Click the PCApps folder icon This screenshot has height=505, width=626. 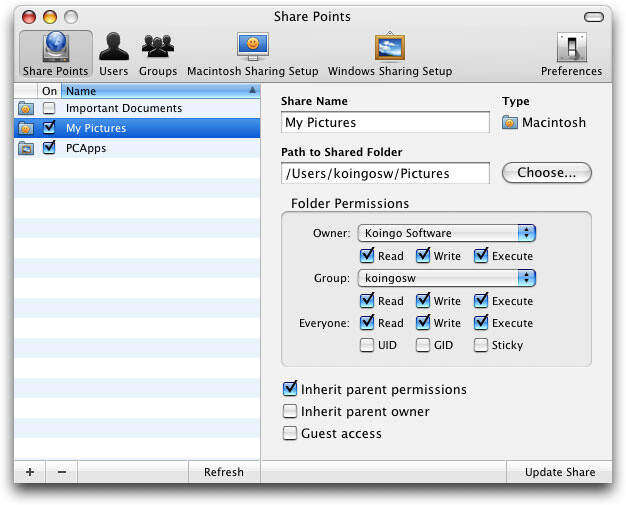pos(26,148)
